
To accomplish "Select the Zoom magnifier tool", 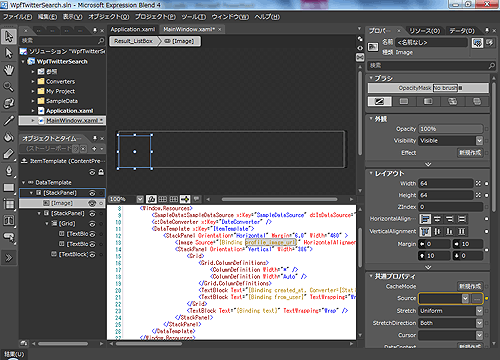I will [9, 87].
